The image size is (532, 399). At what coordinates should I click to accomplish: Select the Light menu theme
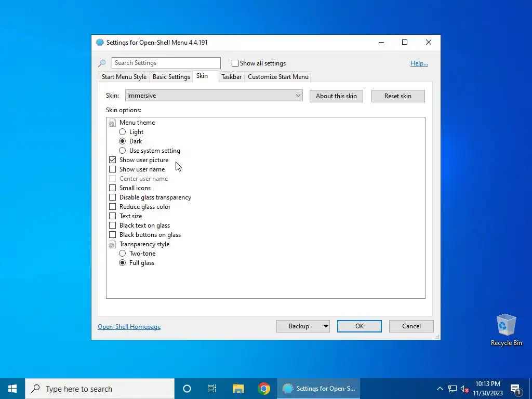tap(122, 132)
